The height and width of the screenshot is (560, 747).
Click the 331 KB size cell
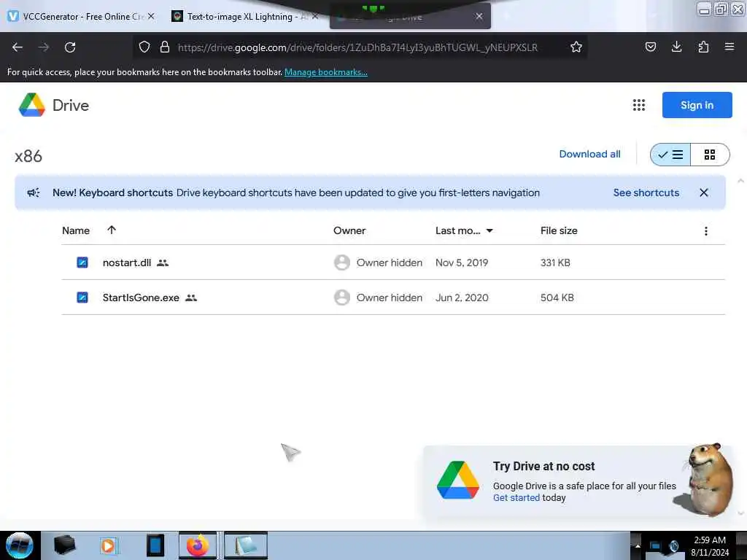[555, 262]
